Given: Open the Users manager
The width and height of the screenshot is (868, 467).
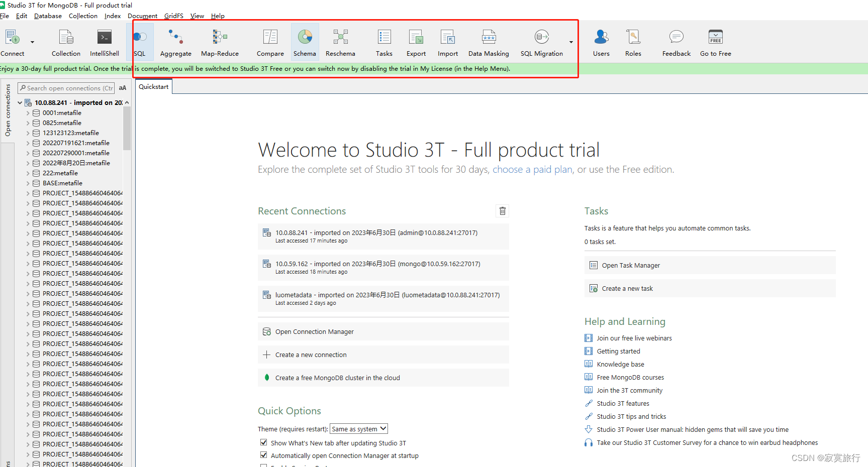Looking at the screenshot, I should (x=601, y=43).
